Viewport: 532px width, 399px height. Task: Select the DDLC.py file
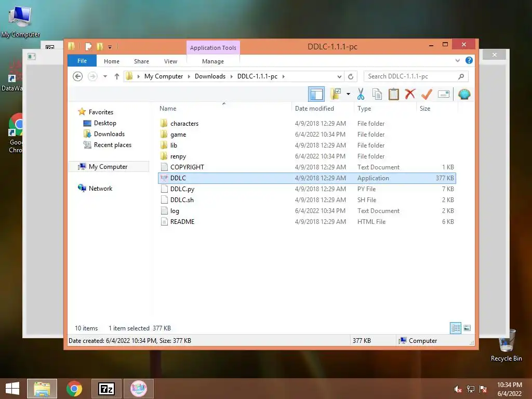pos(307,189)
